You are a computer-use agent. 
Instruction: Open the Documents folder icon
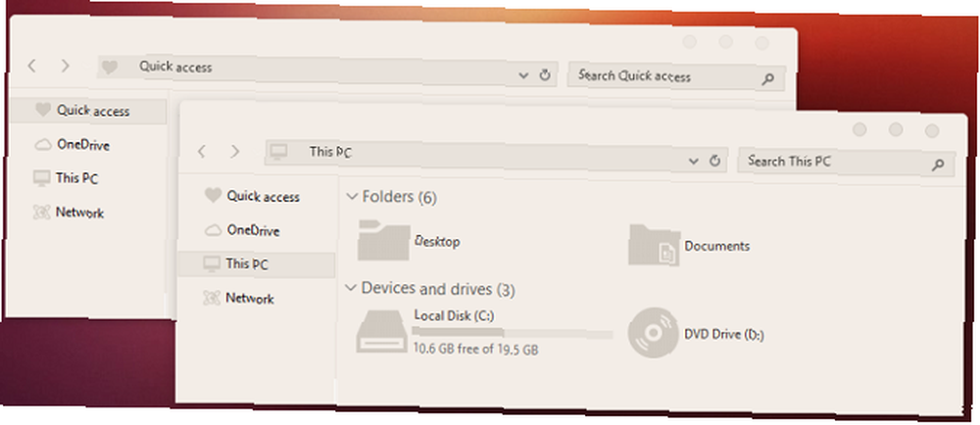(x=654, y=245)
